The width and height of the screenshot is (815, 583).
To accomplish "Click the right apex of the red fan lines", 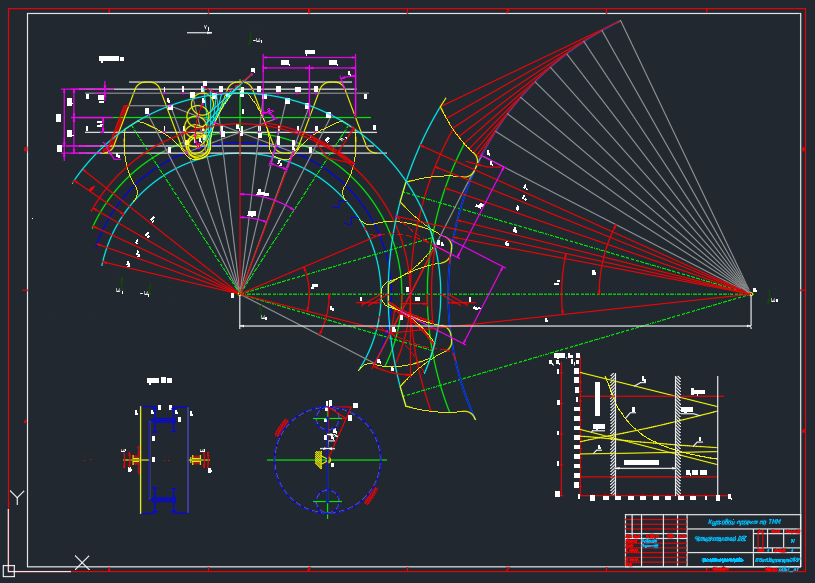I will tap(751, 293).
